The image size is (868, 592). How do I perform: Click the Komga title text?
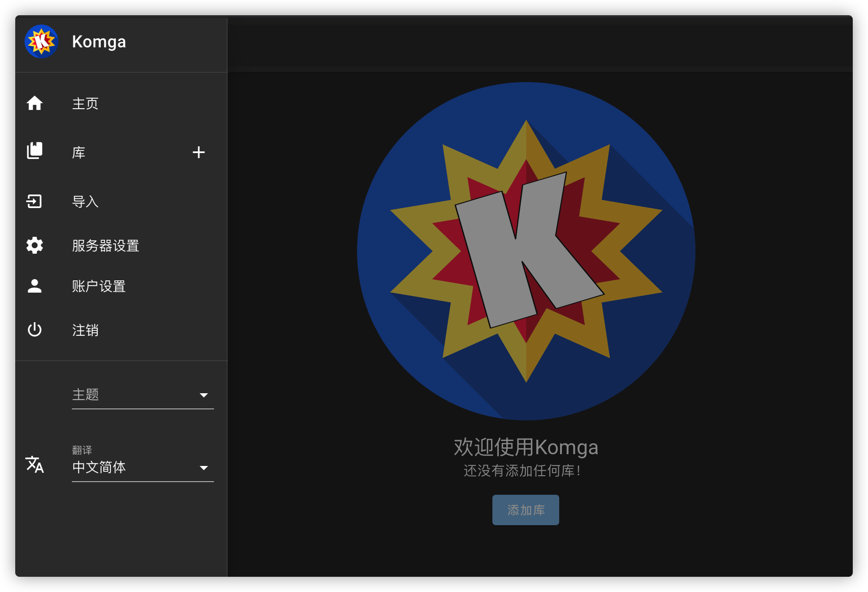tap(99, 42)
